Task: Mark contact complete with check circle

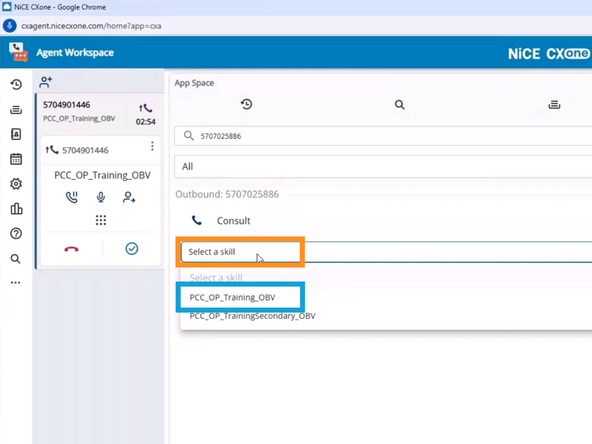Action: 132,248
